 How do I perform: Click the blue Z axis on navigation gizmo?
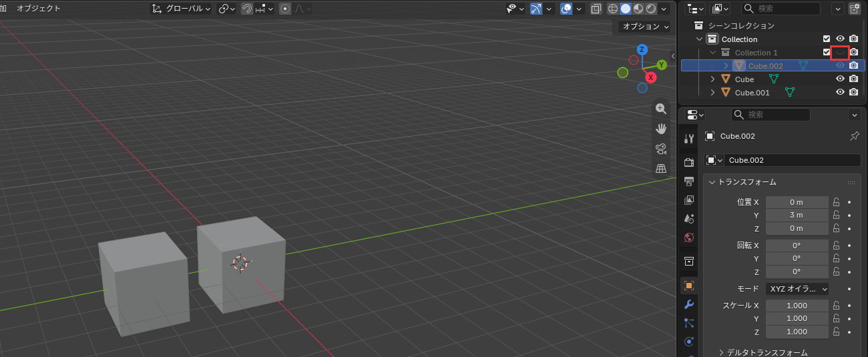tap(642, 49)
